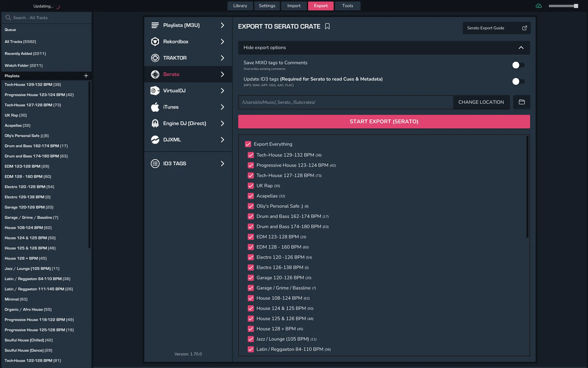The image size is (588, 368).
Task: Select the Engine DJ (Direct) icon
Action: pyautogui.click(x=155, y=123)
